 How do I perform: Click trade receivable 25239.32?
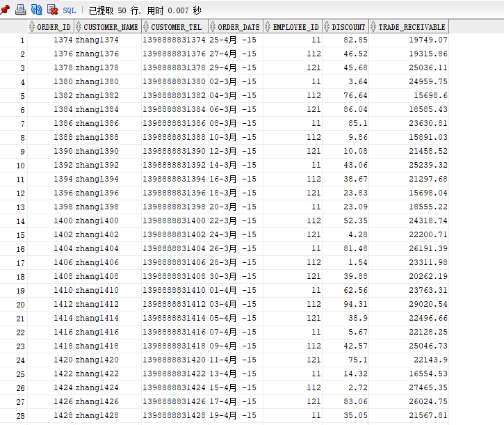(x=409, y=165)
